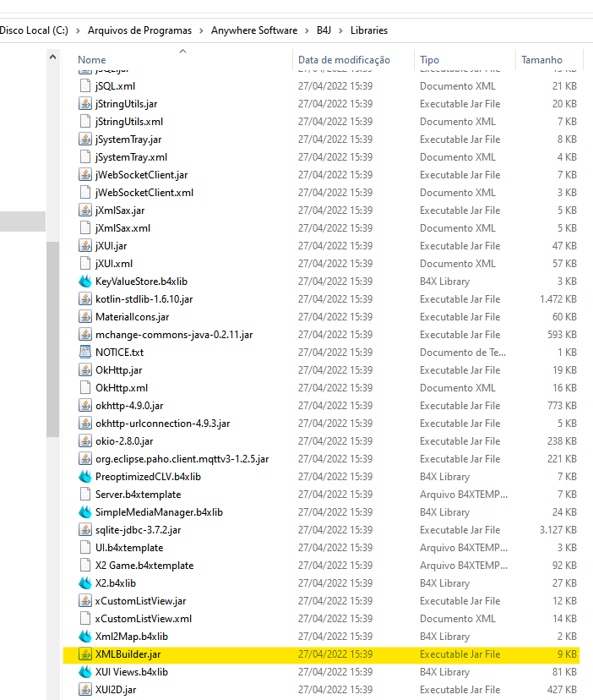Click the 3.127 KB size of sqlite-jdbc
The height and width of the screenshot is (700, 593).
[x=558, y=530]
